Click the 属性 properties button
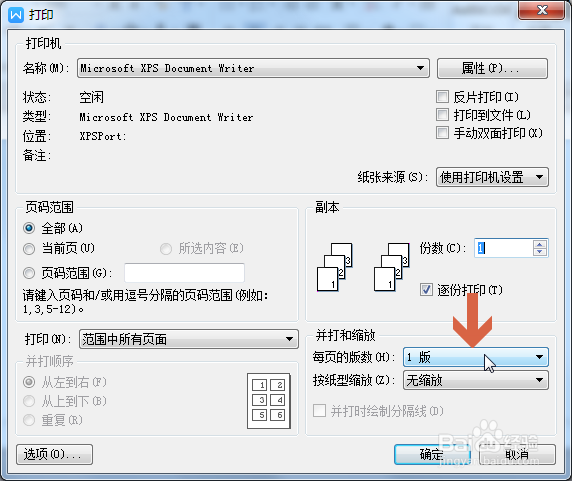 point(492,68)
